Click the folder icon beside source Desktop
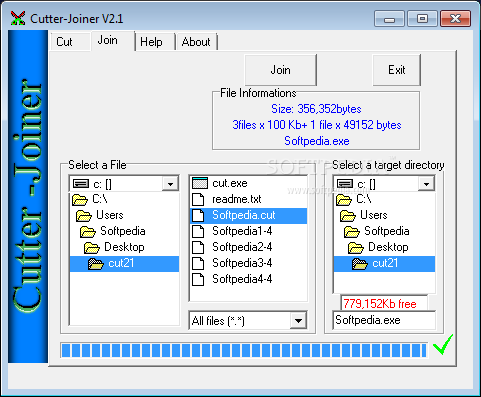 [92, 248]
